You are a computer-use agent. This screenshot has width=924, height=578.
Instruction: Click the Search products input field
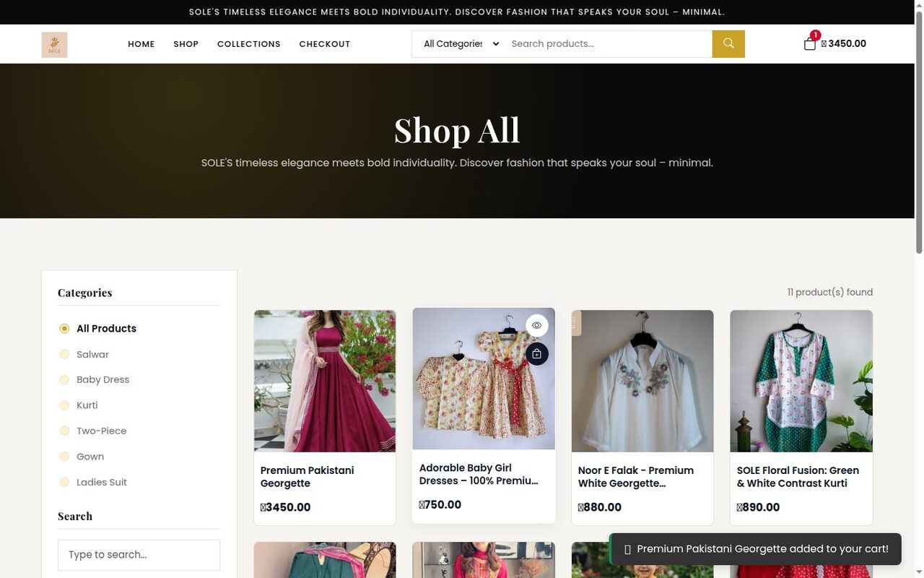608,43
